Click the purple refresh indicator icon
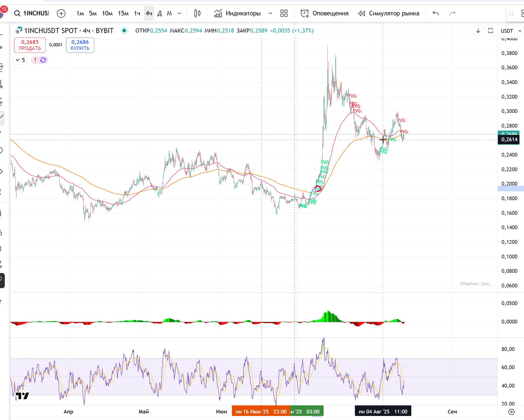Screen dimensions: 524x420 coord(43,60)
